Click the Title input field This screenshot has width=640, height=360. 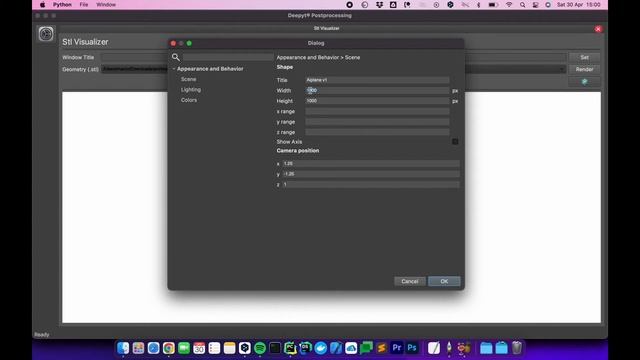[377, 80]
